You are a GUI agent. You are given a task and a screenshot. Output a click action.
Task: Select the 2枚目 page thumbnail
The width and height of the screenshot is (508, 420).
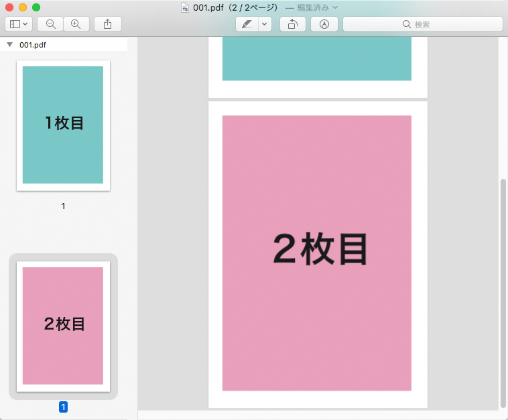pos(63,326)
